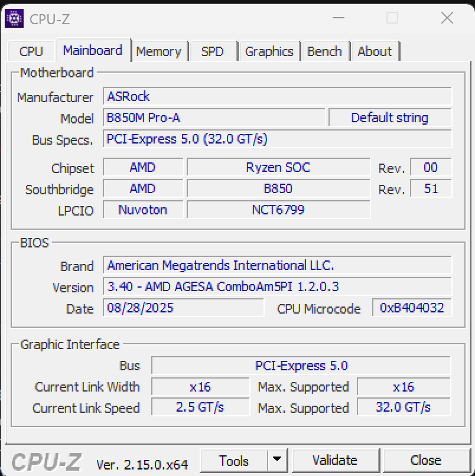Click the Southbridge Rev. 51 value
The width and height of the screenshot is (475, 476).
coord(431,188)
